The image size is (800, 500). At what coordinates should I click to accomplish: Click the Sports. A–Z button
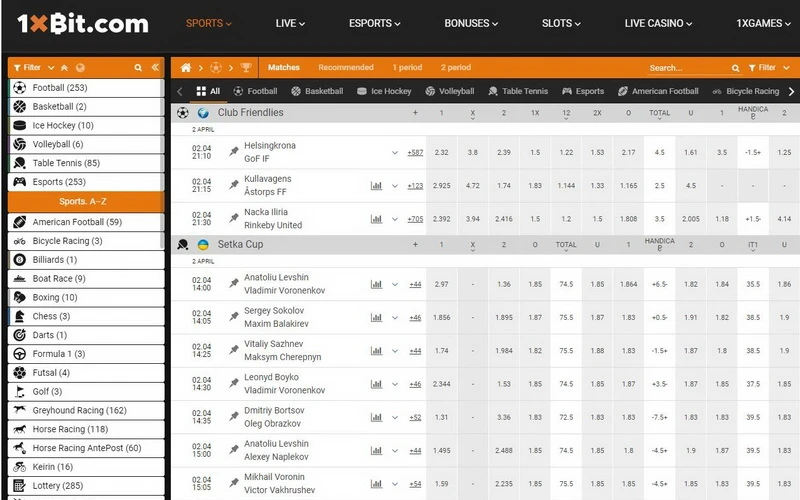tap(86, 202)
